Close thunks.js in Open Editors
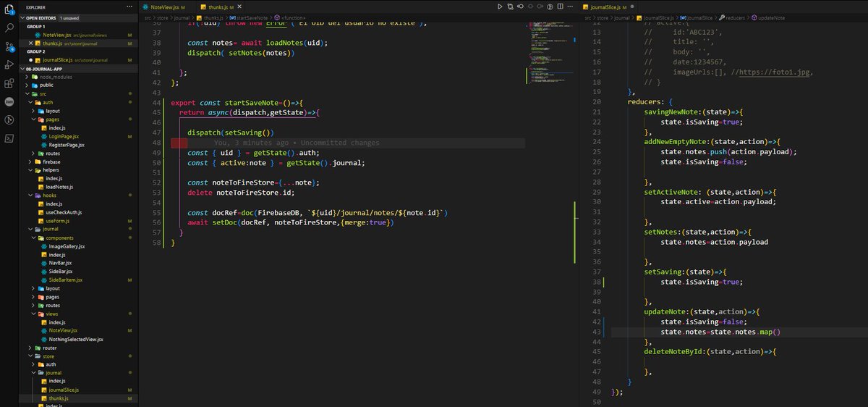868x407 pixels. (31, 43)
